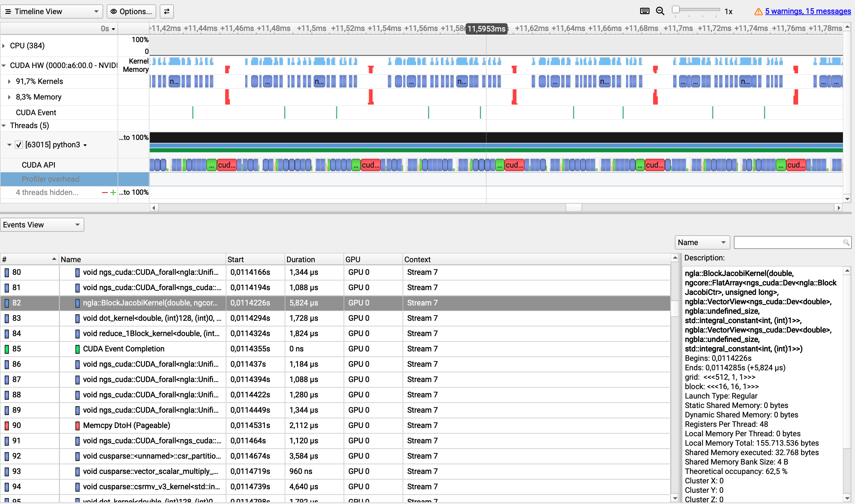The image size is (855, 504).
Task: Open the python3 thread dropdown arrow
Action: (85, 145)
